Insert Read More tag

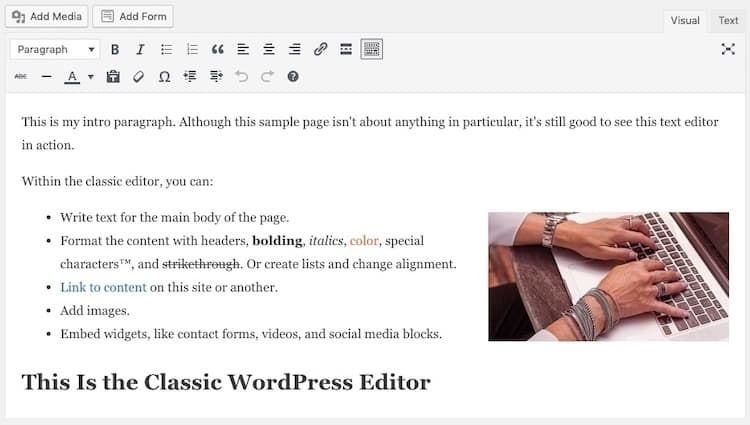[x=346, y=49]
